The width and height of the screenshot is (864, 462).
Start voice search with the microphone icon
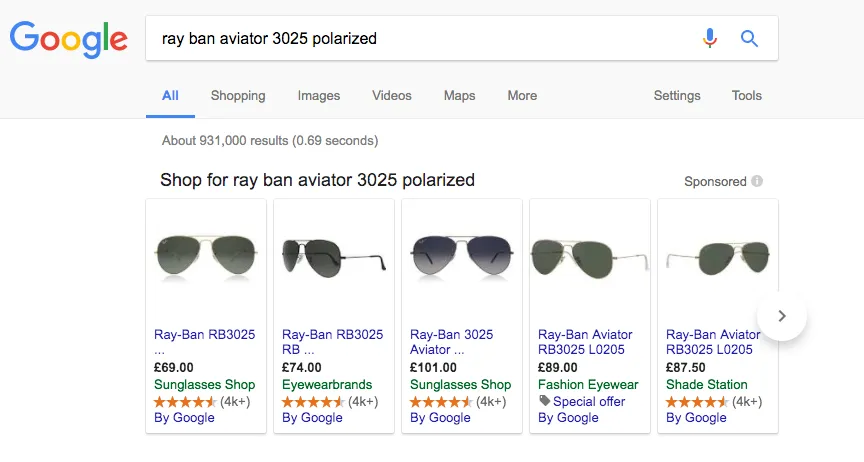click(x=710, y=39)
